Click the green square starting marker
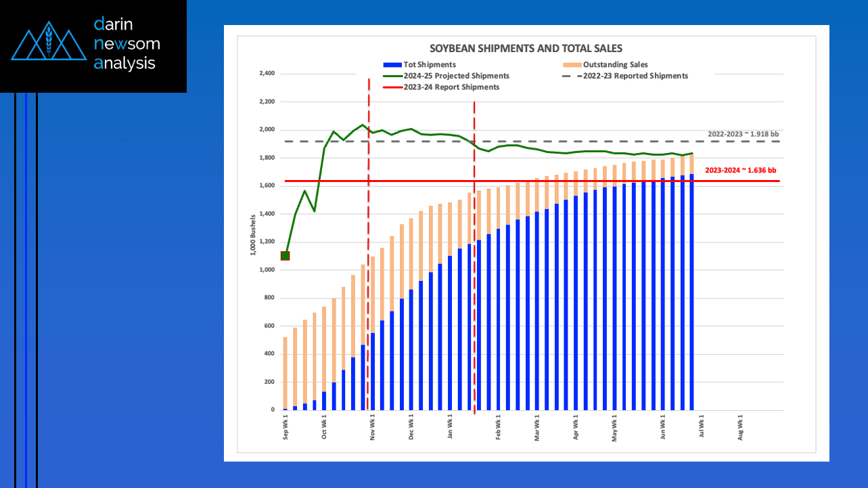This screenshot has width=868, height=488. 285,255
